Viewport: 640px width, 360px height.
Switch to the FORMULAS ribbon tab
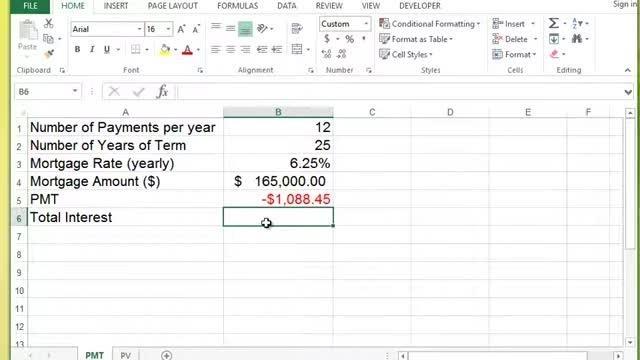point(237,6)
